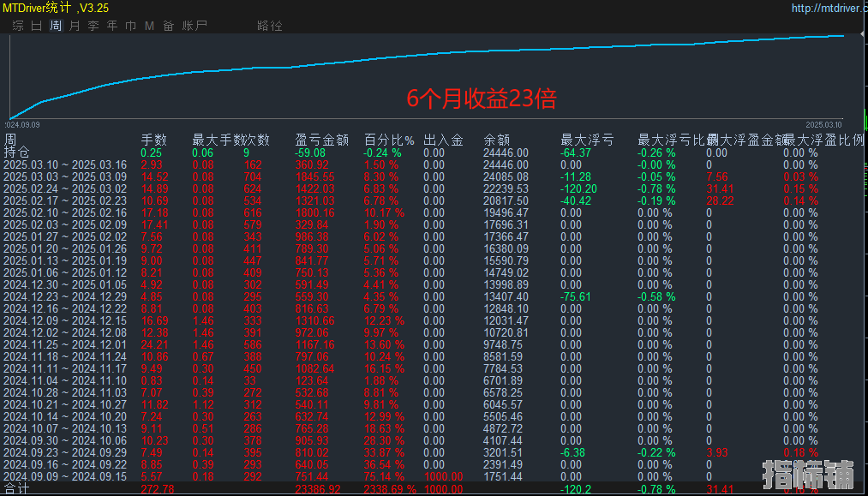Switch to the 日 daily tab
868x496 pixels.
37,26
